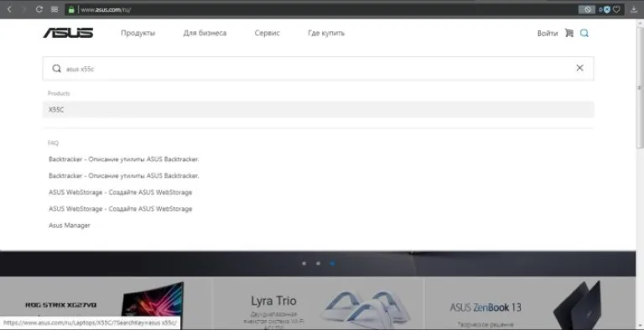
Task: Select the X55C product suggestion
Action: [x=319, y=109]
